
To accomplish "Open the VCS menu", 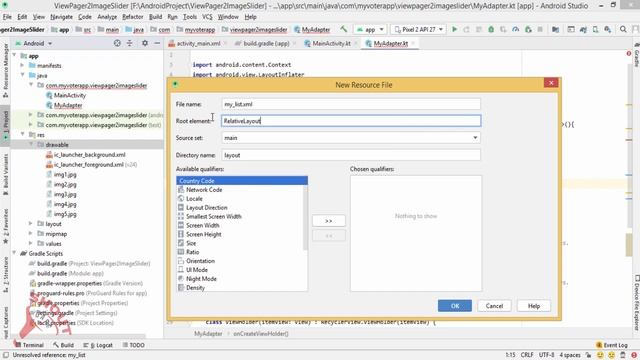I will (x=207, y=17).
